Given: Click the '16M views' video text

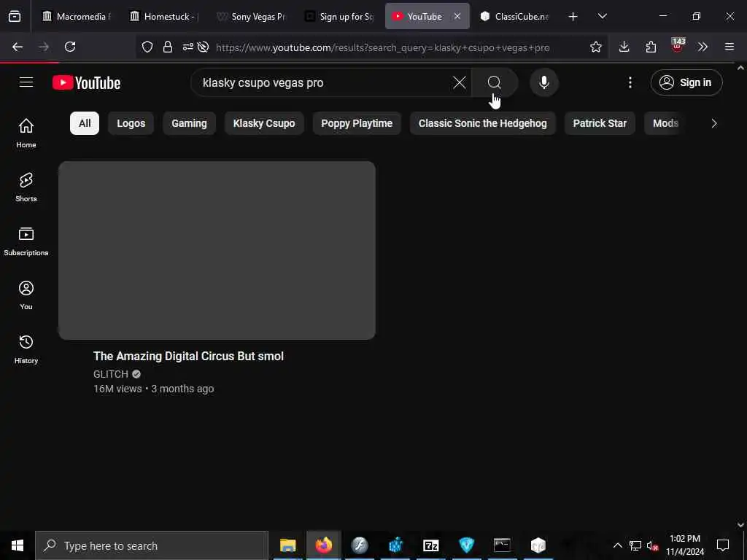Looking at the screenshot, I should (x=117, y=389).
